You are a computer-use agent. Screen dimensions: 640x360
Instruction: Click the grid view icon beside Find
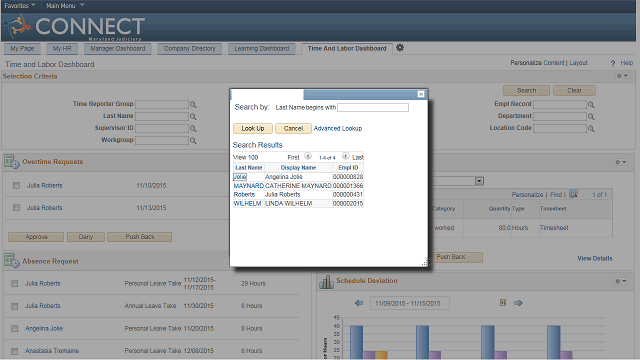coord(573,194)
